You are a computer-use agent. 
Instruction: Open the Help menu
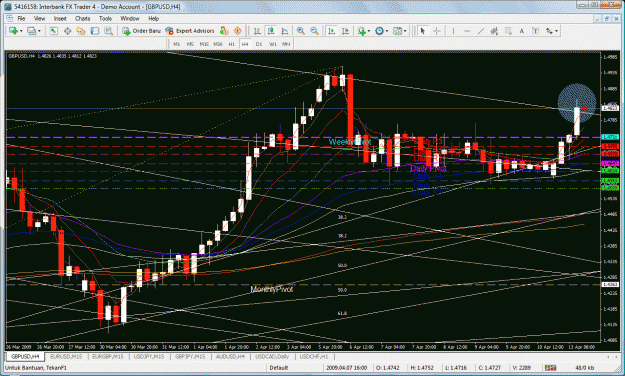tap(153, 18)
